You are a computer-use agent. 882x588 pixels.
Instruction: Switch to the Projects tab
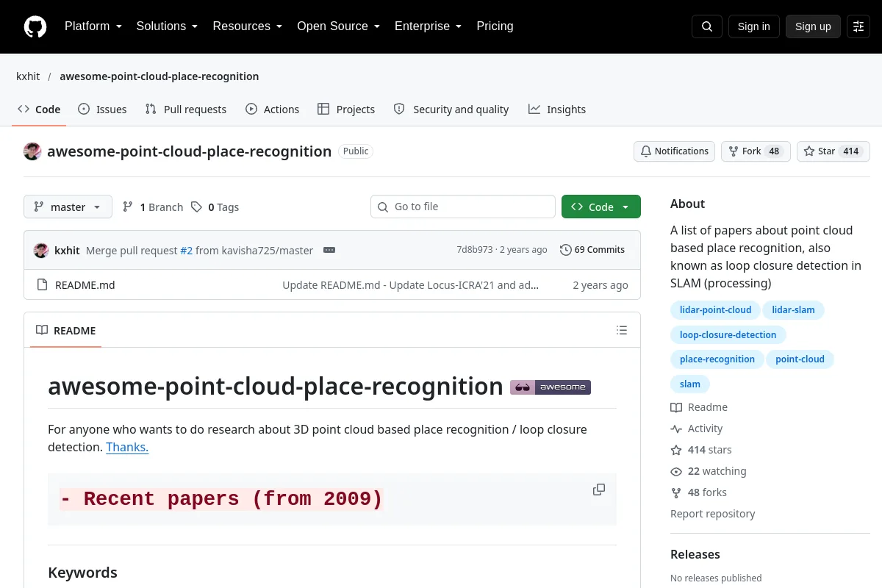point(346,110)
